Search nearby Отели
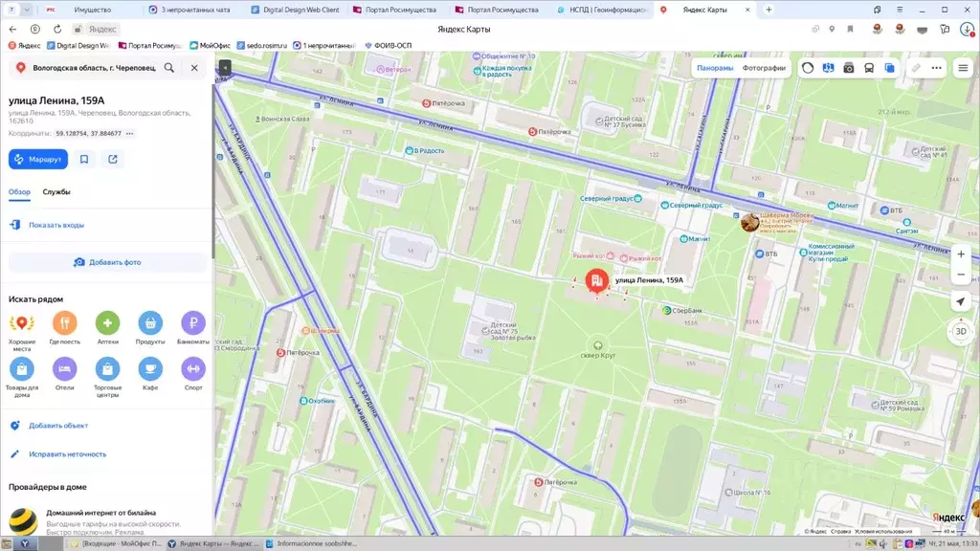Screen dimensions: 980x551 (x=64, y=374)
